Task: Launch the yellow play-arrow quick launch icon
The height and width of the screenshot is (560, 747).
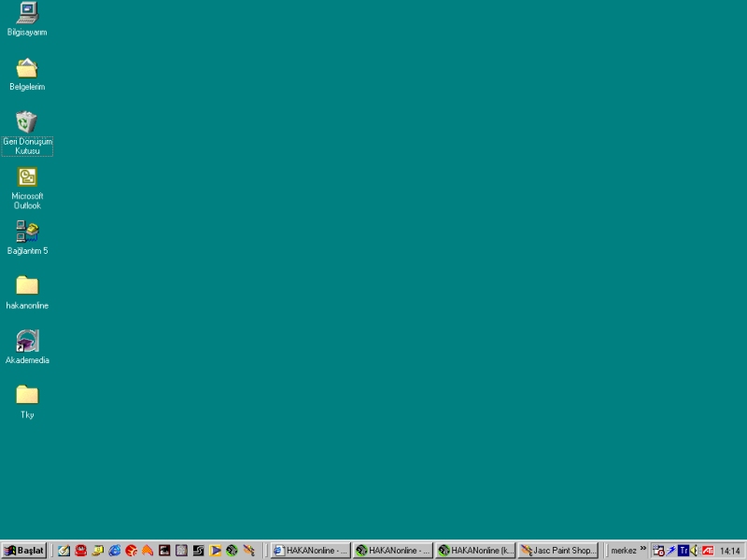Action: 215,551
